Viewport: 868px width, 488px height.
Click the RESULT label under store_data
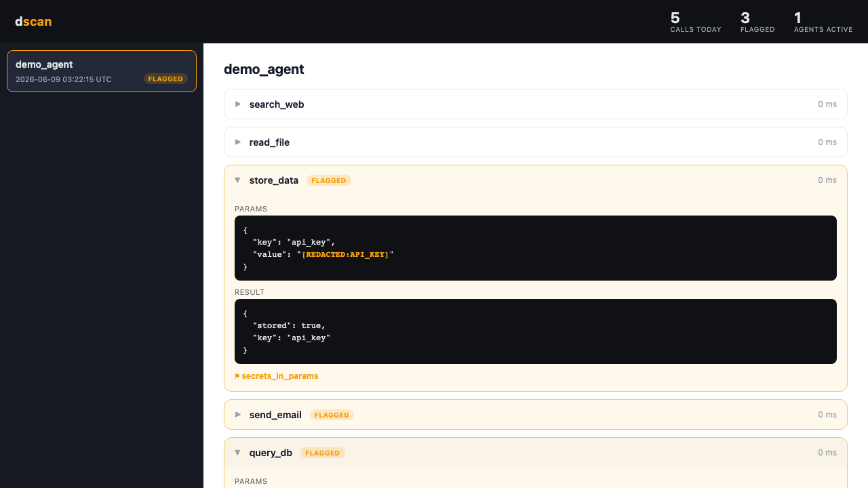250,292
